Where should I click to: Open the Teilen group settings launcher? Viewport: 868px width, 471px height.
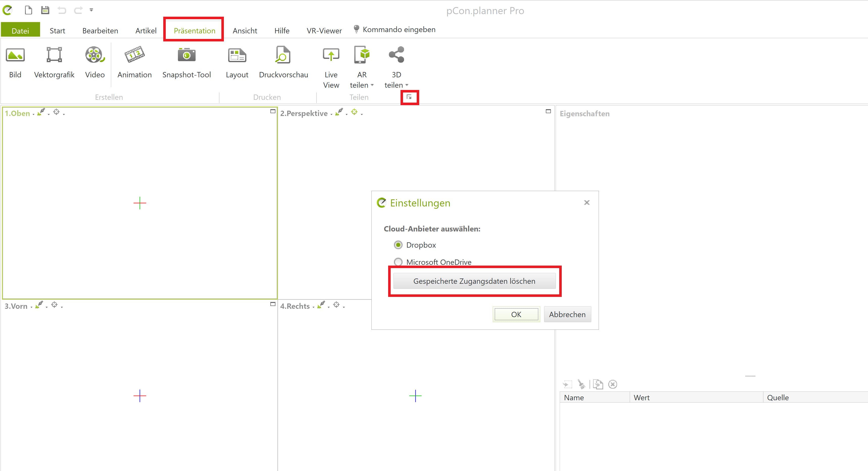pos(409,97)
